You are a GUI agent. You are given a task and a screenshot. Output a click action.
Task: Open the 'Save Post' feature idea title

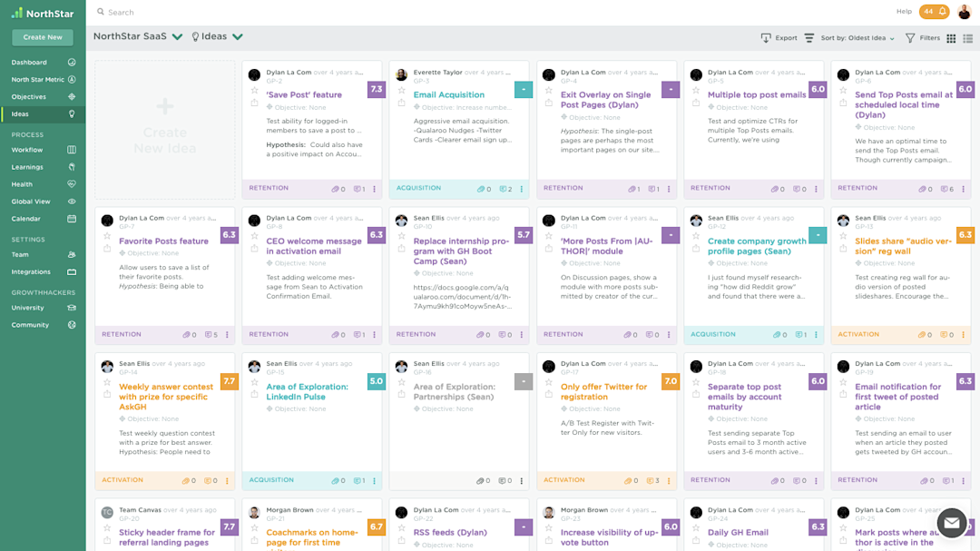tap(304, 95)
